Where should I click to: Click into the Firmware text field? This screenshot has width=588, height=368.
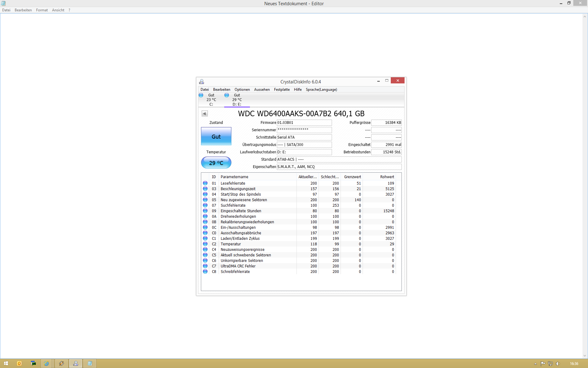304,123
